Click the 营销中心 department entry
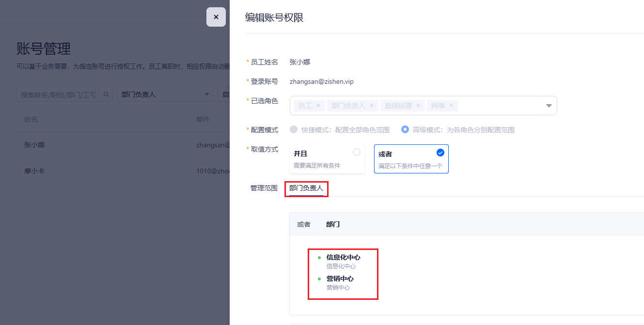This screenshot has height=325, width=644. pos(340,279)
